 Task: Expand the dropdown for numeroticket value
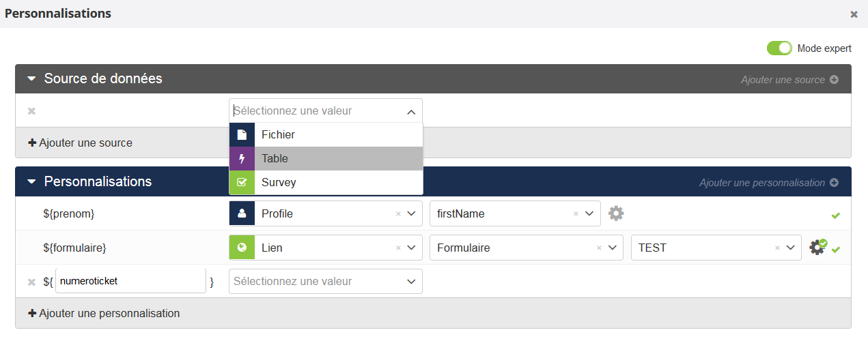point(411,282)
